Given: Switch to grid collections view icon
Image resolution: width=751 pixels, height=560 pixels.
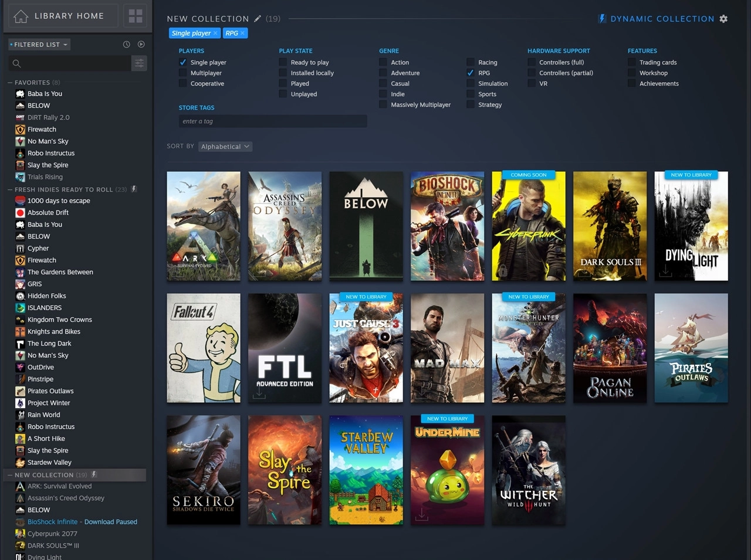Looking at the screenshot, I should pyautogui.click(x=136, y=16).
